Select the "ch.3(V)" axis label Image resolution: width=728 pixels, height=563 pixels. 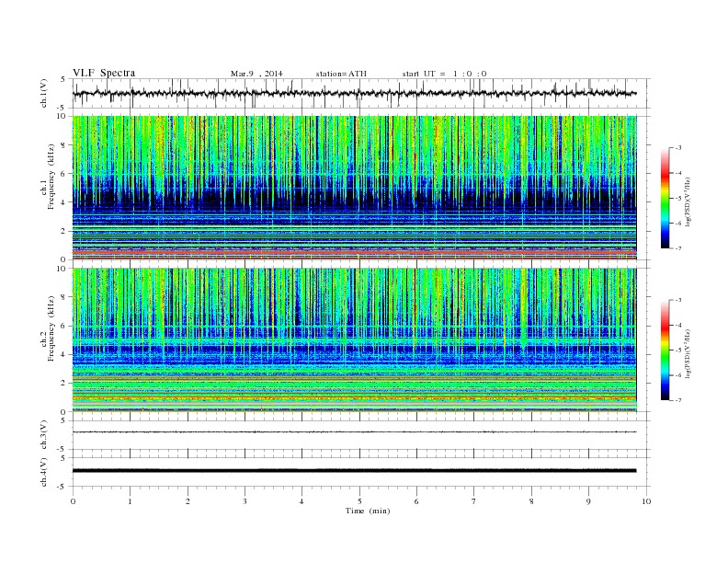(44, 435)
